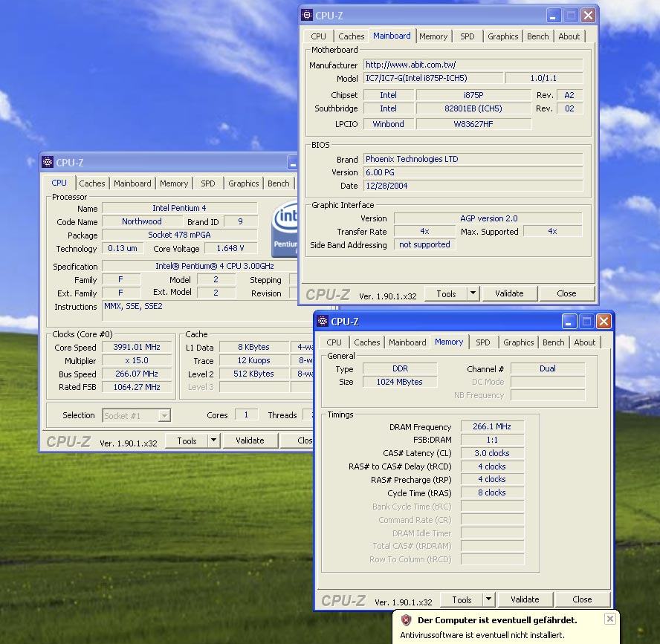Open Caches tab in CPU window

pos(91,183)
